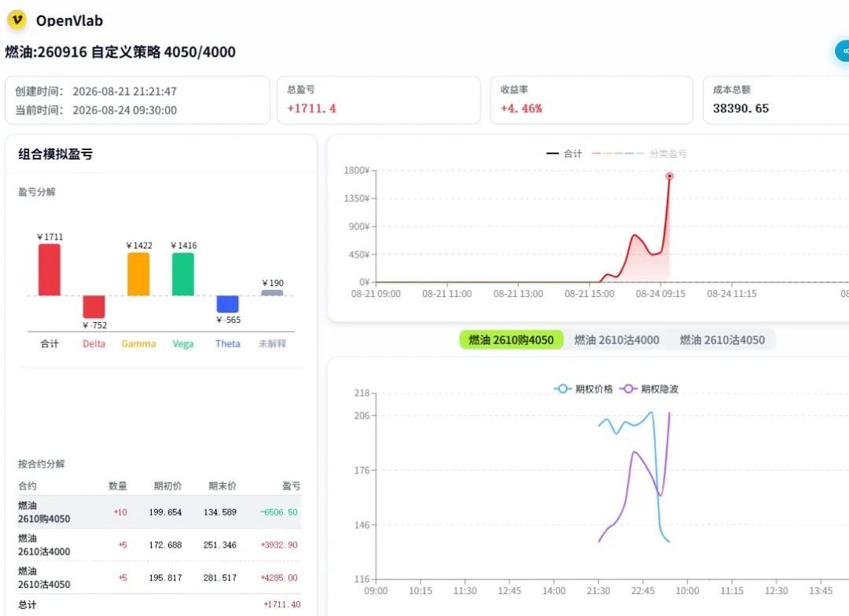Toggle the 合计 legend in profit chart
Image resolution: width=849 pixels, height=616 pixels.
564,154
